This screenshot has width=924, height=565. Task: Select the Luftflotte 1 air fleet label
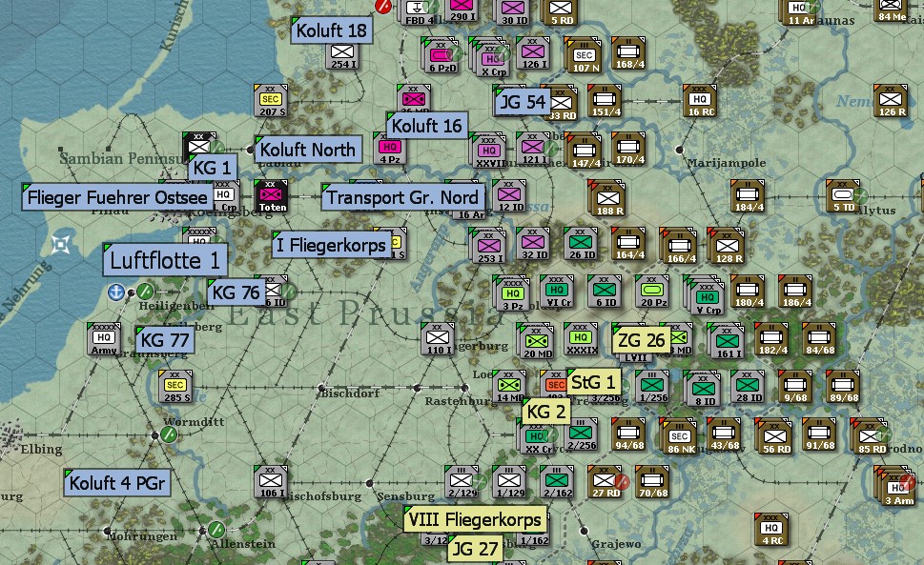[x=164, y=260]
